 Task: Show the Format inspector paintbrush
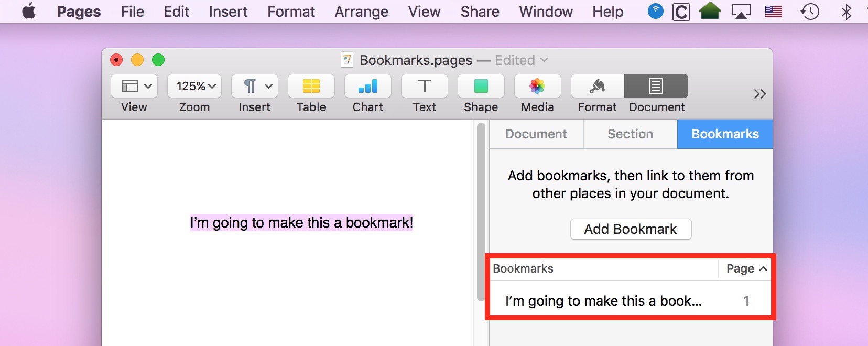pyautogui.click(x=598, y=86)
